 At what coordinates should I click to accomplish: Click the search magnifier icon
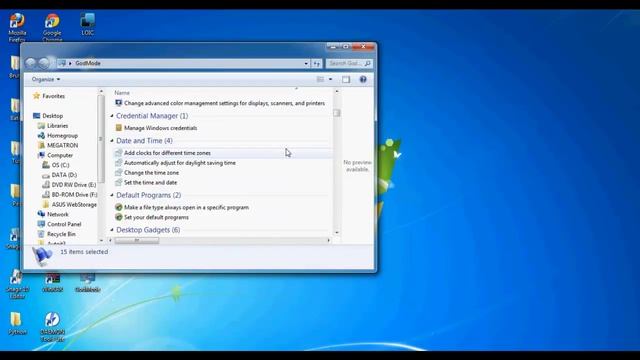367,63
